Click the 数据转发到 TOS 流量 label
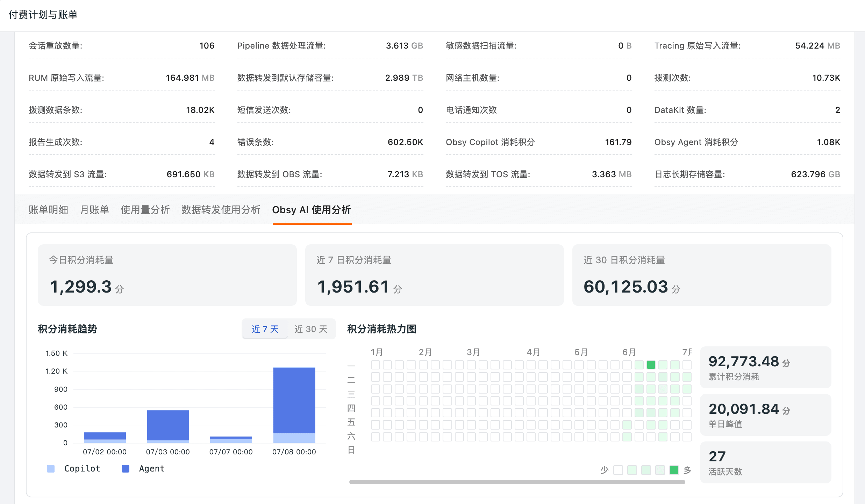The height and width of the screenshot is (504, 865). click(x=488, y=174)
